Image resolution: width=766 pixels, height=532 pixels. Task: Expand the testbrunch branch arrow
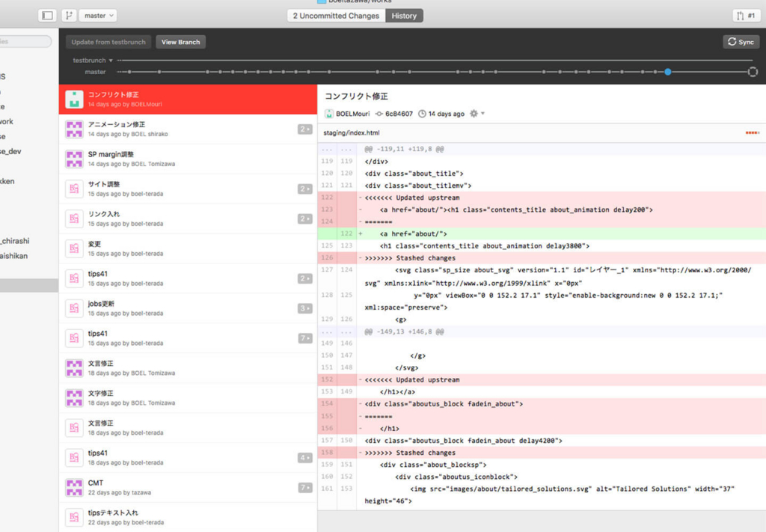(x=111, y=61)
